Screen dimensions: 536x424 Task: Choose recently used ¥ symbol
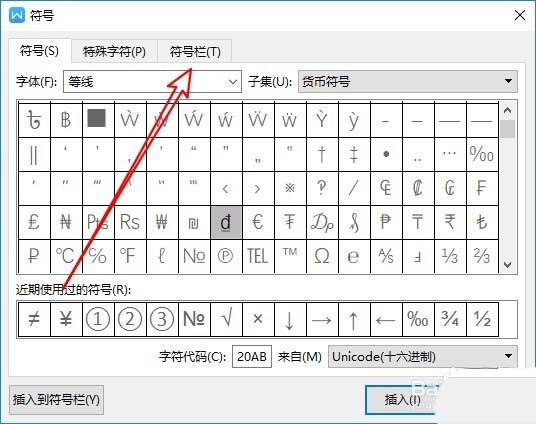(x=66, y=319)
